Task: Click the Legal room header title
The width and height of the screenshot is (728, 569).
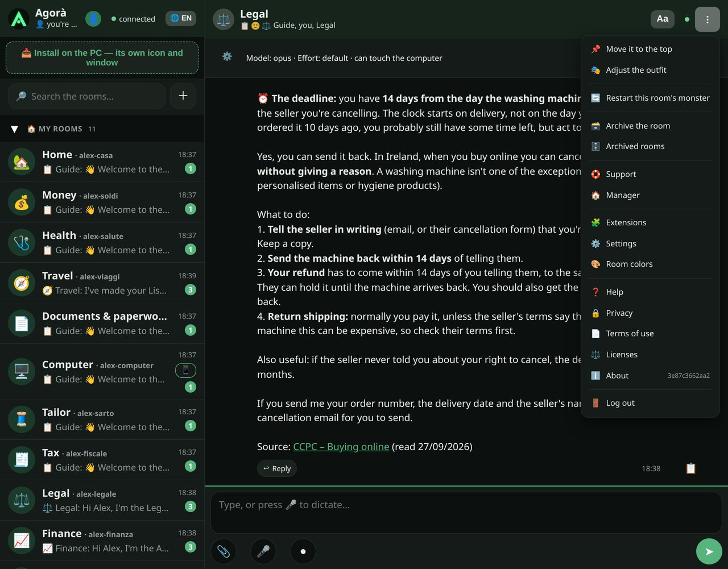Action: 254,14
